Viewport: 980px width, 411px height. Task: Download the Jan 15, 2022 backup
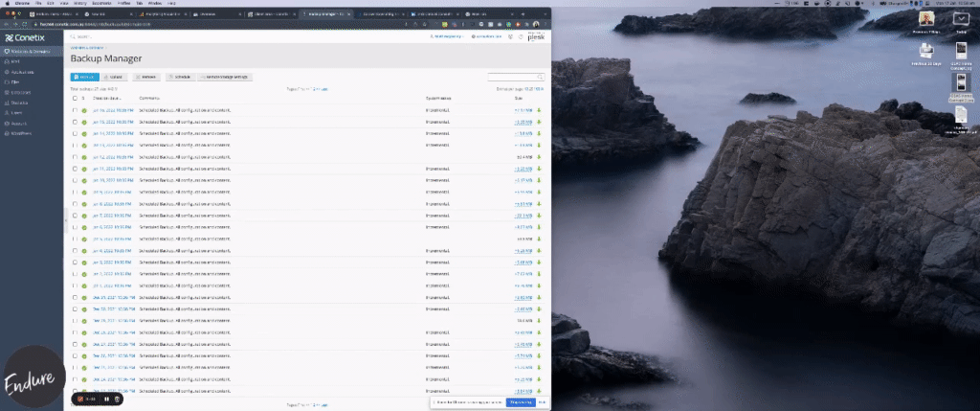(539, 122)
